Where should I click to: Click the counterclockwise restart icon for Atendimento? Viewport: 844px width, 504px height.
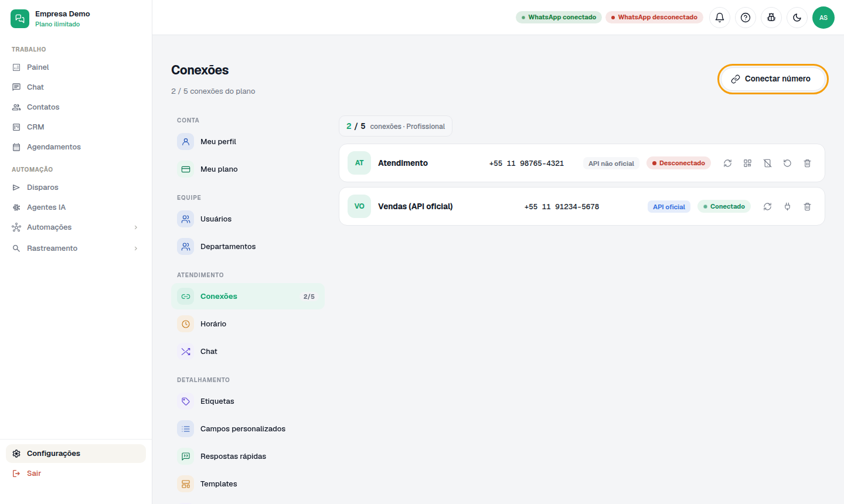tap(787, 164)
